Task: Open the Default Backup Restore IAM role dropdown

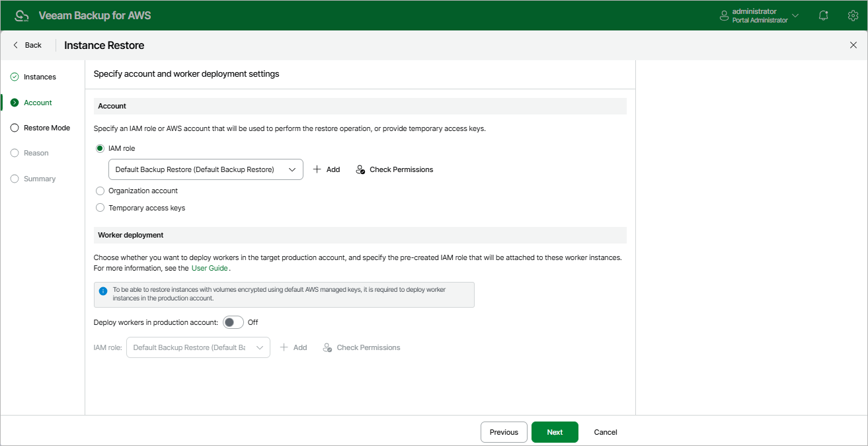Action: 206,169
